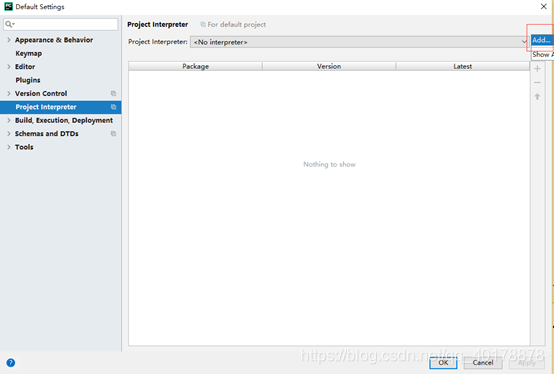Expand Schemas and DTDs section
The image size is (554, 374).
[x=9, y=134]
